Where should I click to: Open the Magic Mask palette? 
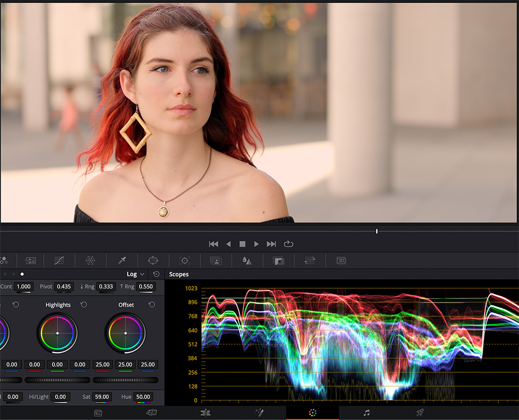(216, 261)
